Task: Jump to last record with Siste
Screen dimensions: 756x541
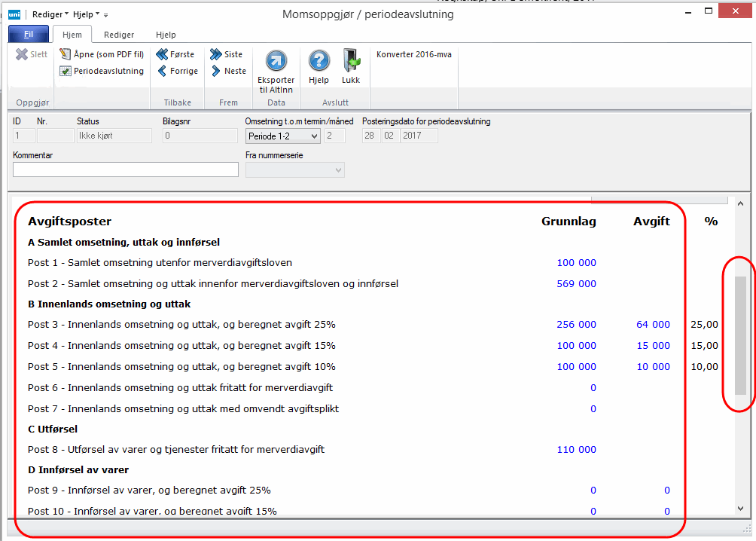Action: (x=227, y=54)
